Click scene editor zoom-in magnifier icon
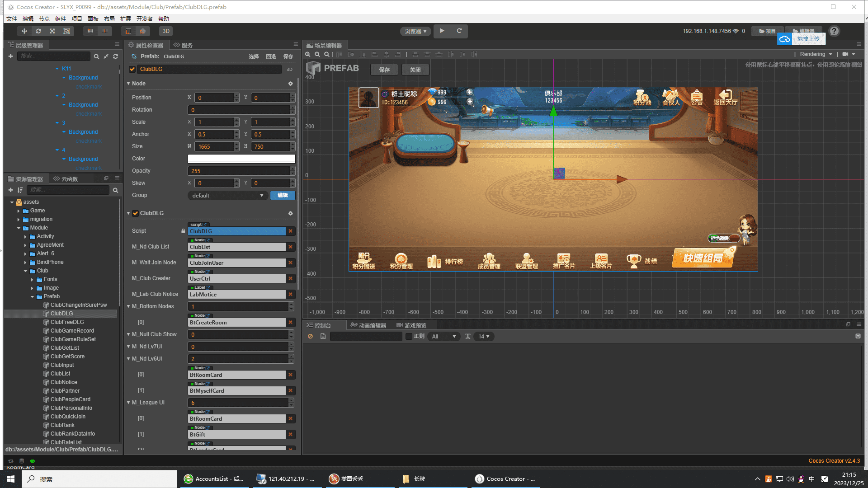The height and width of the screenshot is (488, 868). click(x=308, y=54)
